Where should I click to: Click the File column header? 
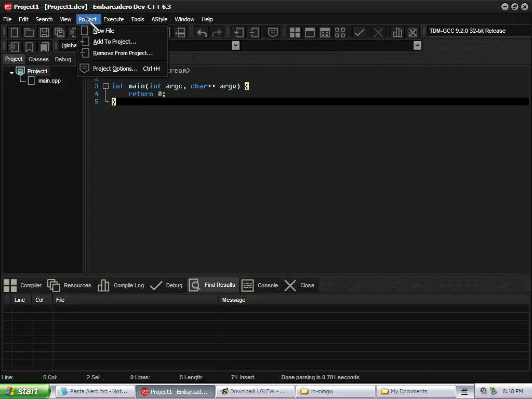coord(136,300)
